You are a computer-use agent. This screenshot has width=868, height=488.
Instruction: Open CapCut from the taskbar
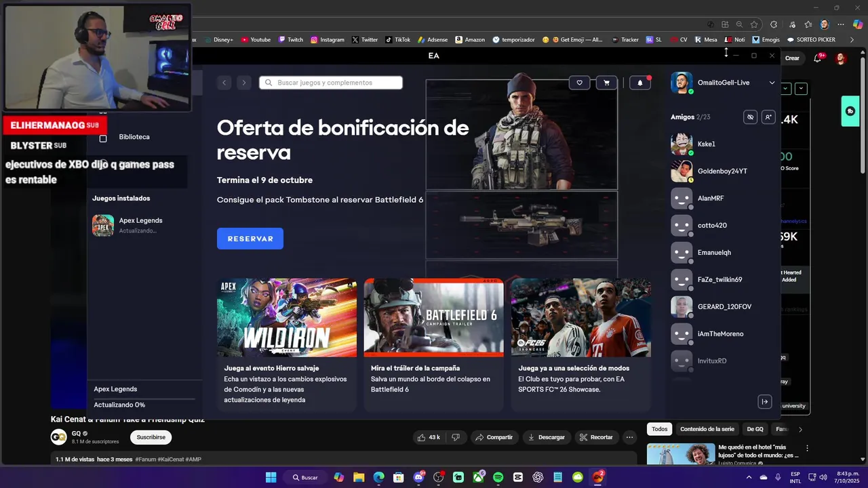point(518,477)
